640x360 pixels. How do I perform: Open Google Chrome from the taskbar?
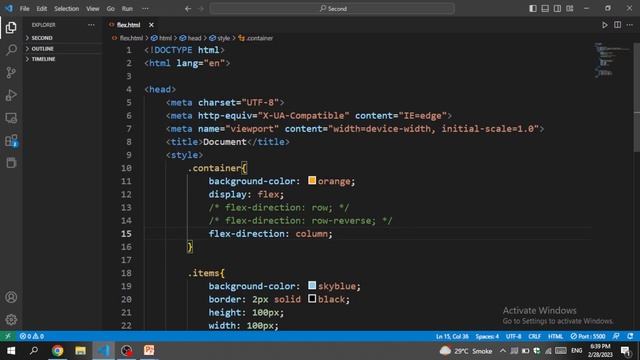click(x=58, y=351)
